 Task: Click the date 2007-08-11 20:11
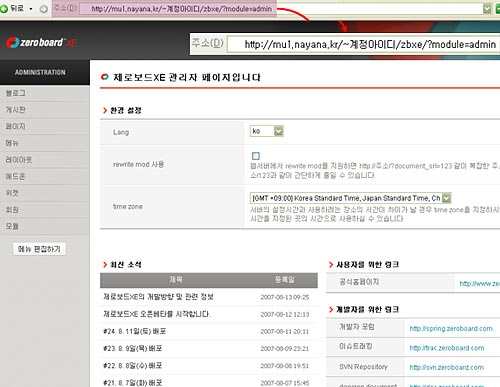tap(285, 332)
